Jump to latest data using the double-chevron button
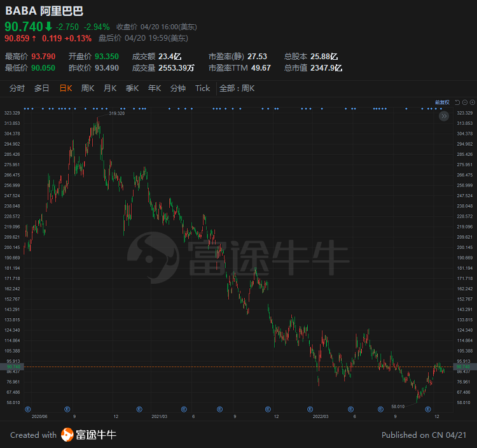 tap(444, 116)
